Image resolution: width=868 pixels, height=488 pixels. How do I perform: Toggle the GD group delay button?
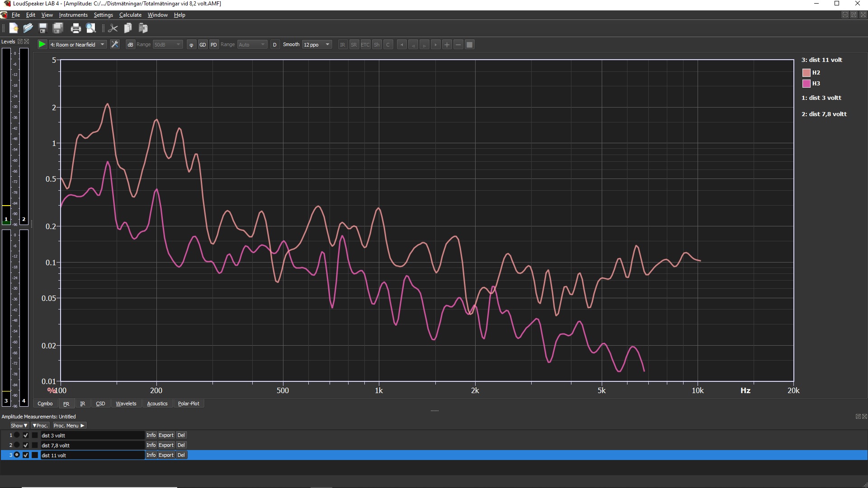pos(203,44)
